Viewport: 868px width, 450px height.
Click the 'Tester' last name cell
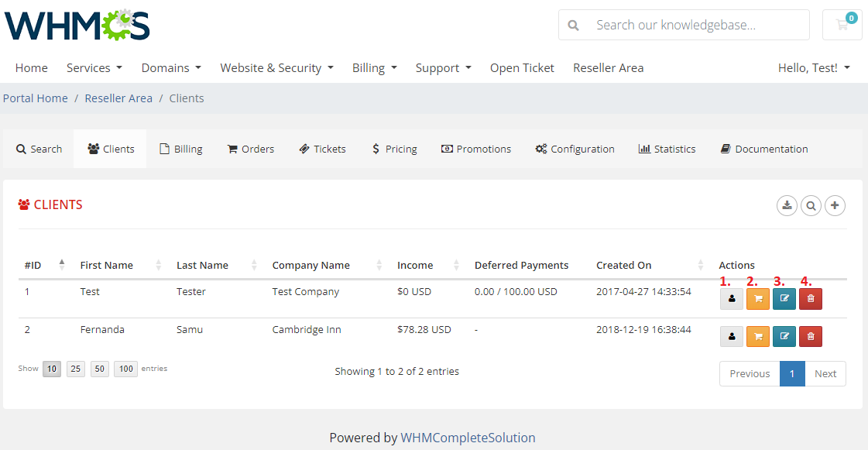click(191, 292)
